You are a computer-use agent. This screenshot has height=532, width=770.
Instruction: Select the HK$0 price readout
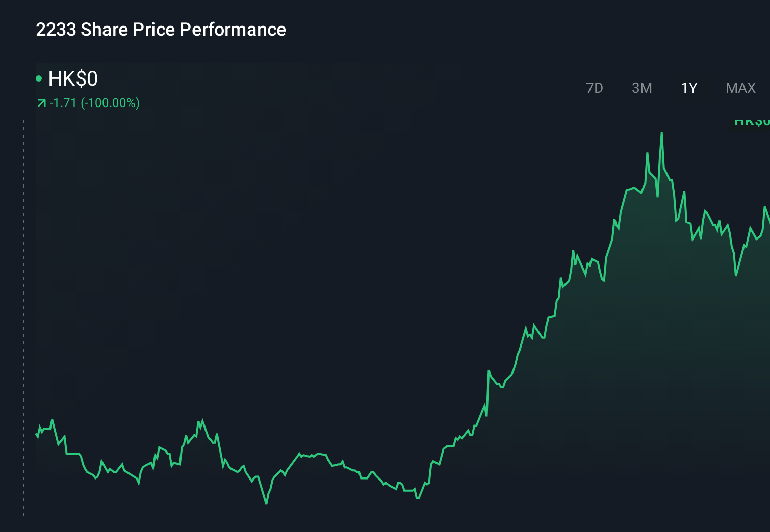pyautogui.click(x=73, y=79)
